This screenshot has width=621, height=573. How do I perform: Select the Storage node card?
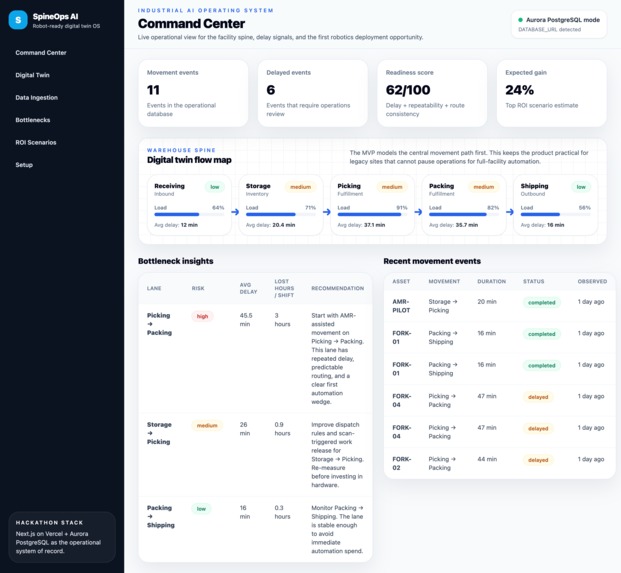coord(281,205)
